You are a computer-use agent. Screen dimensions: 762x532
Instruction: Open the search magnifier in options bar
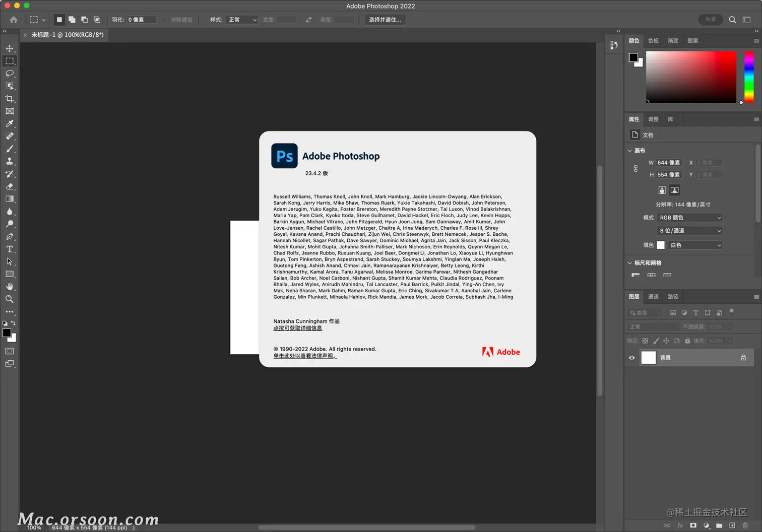point(732,20)
